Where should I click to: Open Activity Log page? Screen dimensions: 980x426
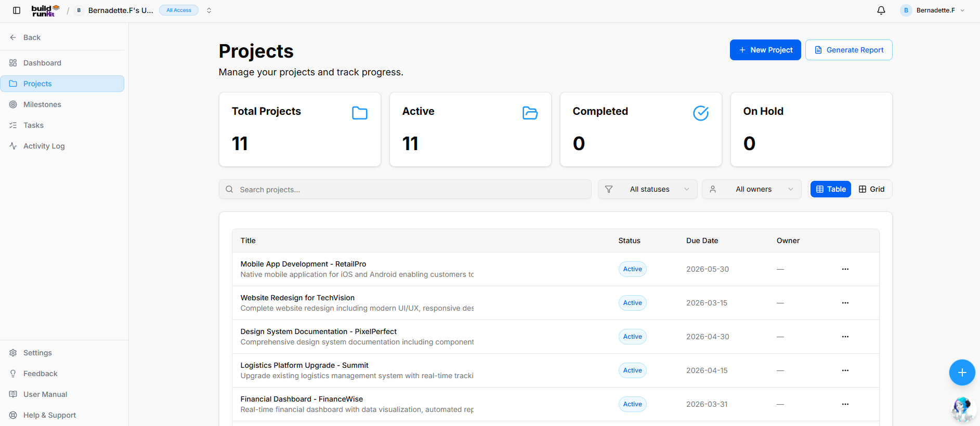tap(62, 146)
